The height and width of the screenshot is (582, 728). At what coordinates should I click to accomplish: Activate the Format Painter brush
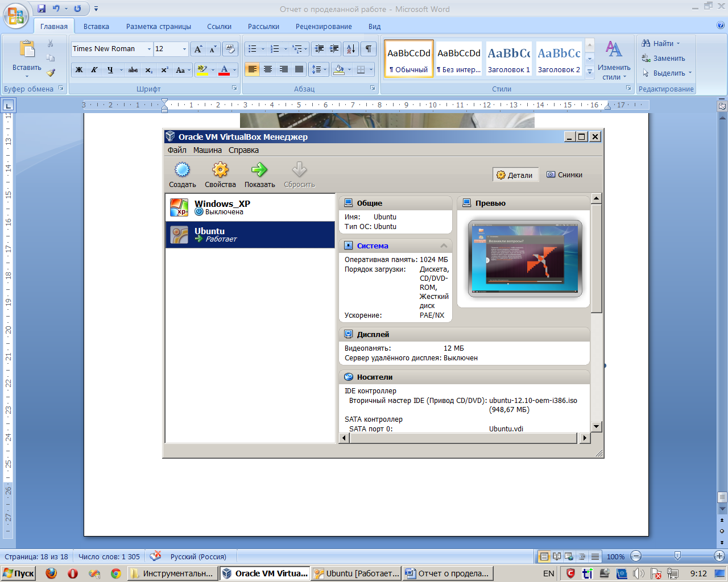pos(51,73)
